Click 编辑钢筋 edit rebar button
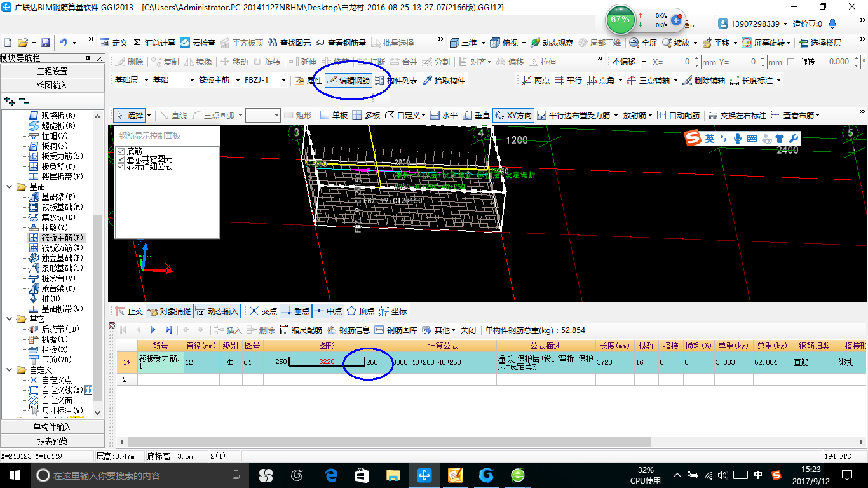Screen dimensions: 868x488 (348, 80)
